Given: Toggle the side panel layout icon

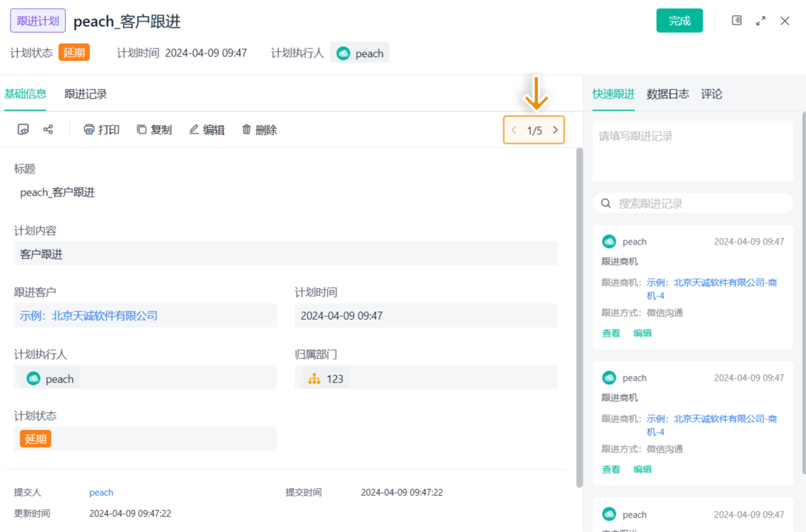Looking at the screenshot, I should click(737, 21).
